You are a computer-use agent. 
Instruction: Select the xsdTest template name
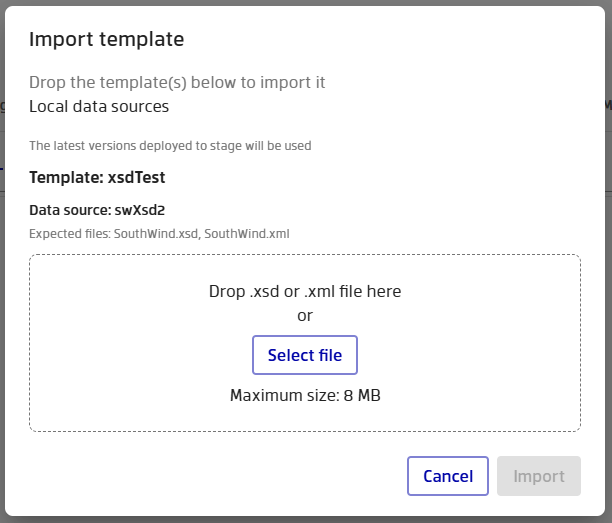(136, 178)
